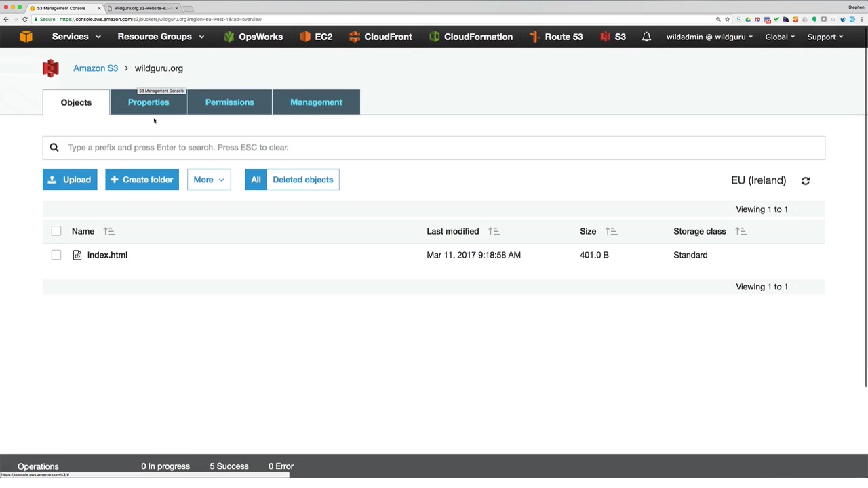Open the Google Drive extension icon
868x488 pixels.
click(748, 19)
